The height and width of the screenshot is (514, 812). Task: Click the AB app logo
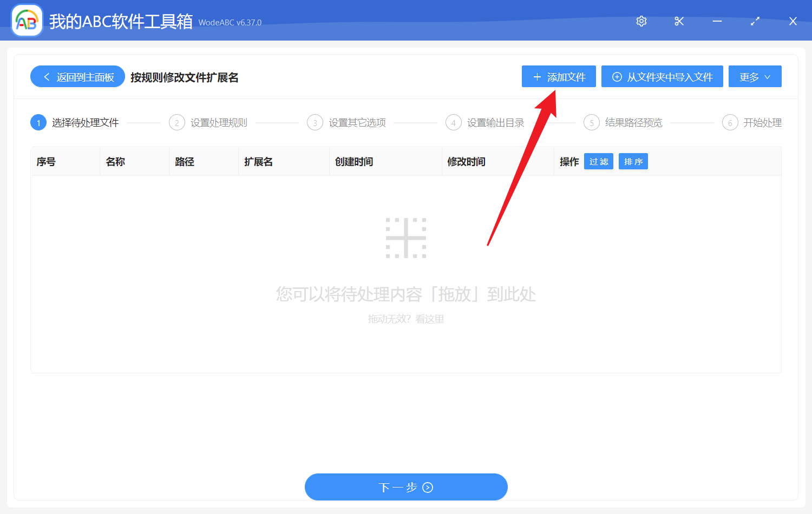click(27, 20)
